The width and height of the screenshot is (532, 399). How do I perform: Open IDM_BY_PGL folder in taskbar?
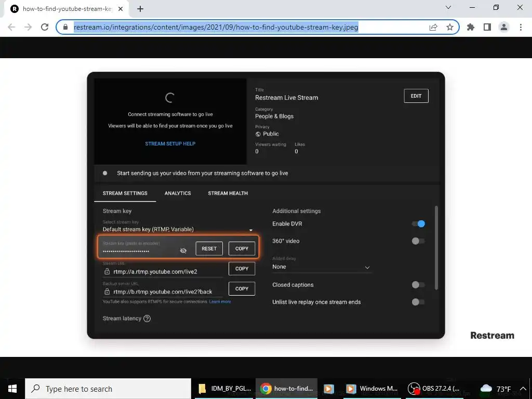coord(224,389)
